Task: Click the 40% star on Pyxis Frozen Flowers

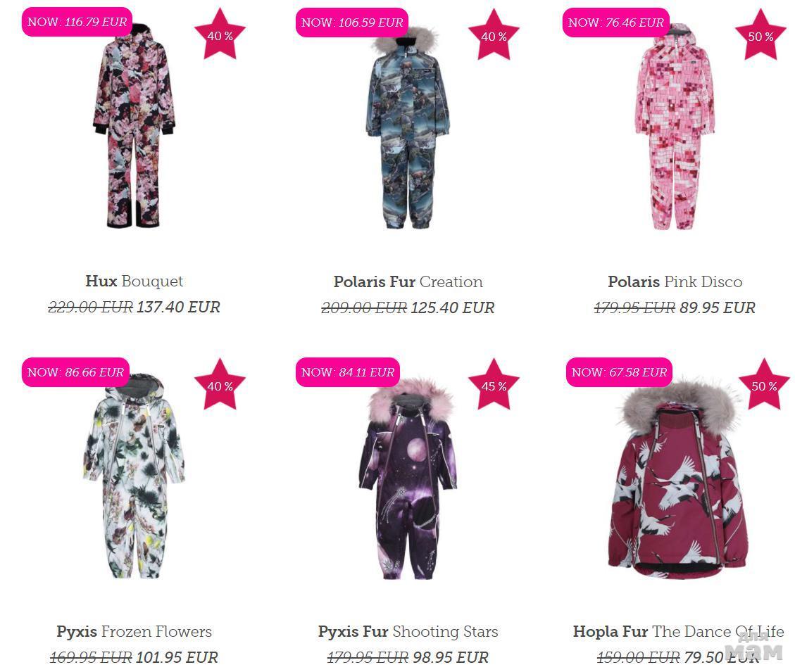Action: pyautogui.click(x=220, y=385)
